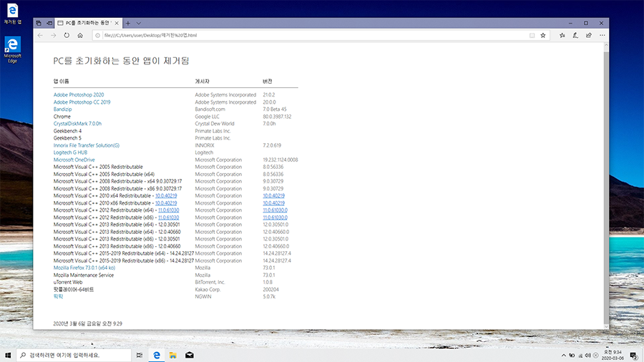Reload the page with the refresh icon
Screen dimensions: 644x362
[67, 35]
